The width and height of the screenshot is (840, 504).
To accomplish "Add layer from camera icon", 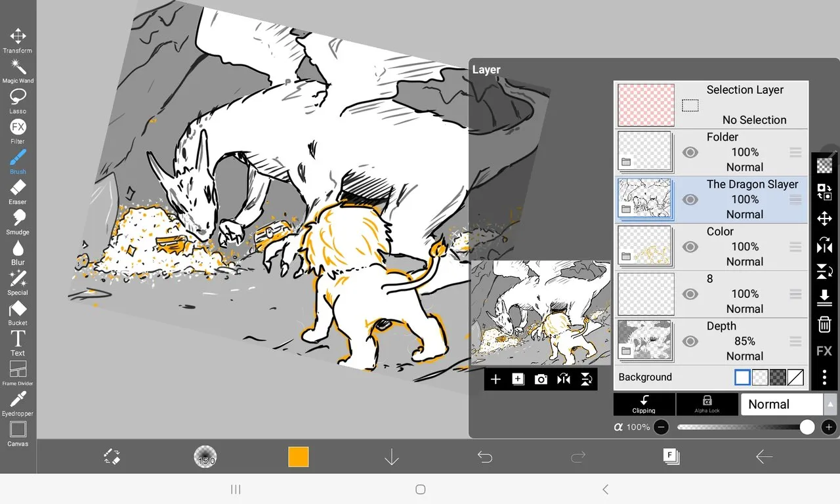I will (541, 379).
